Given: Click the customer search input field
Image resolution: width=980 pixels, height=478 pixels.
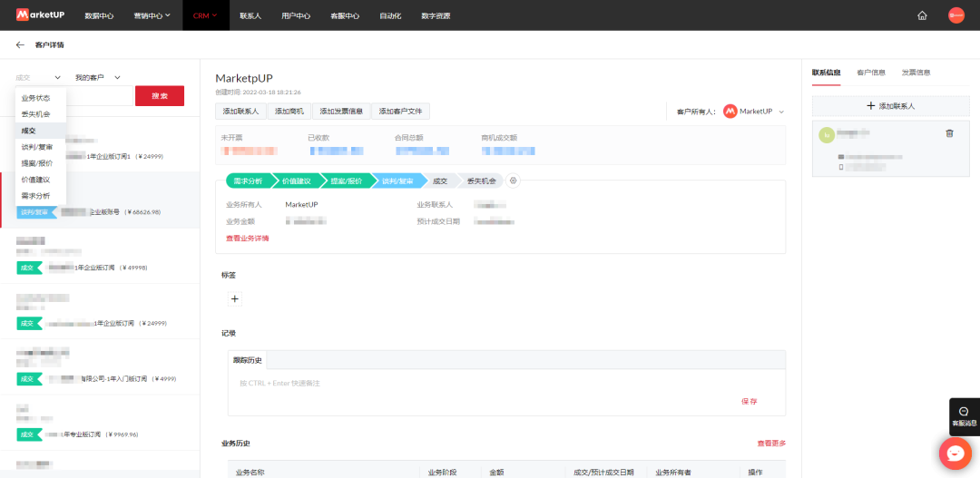Looking at the screenshot, I should pos(75,95).
